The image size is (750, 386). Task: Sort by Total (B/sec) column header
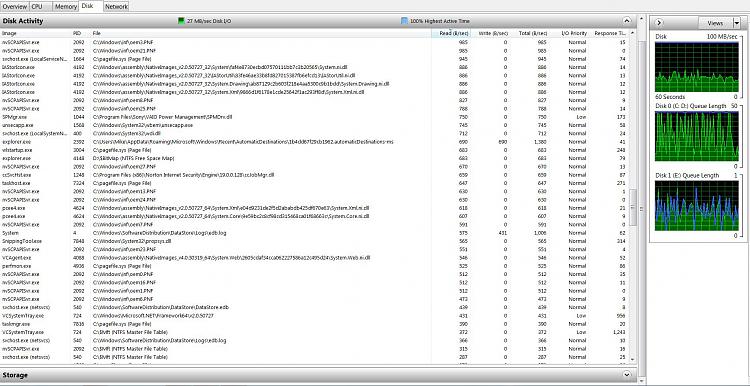point(530,33)
